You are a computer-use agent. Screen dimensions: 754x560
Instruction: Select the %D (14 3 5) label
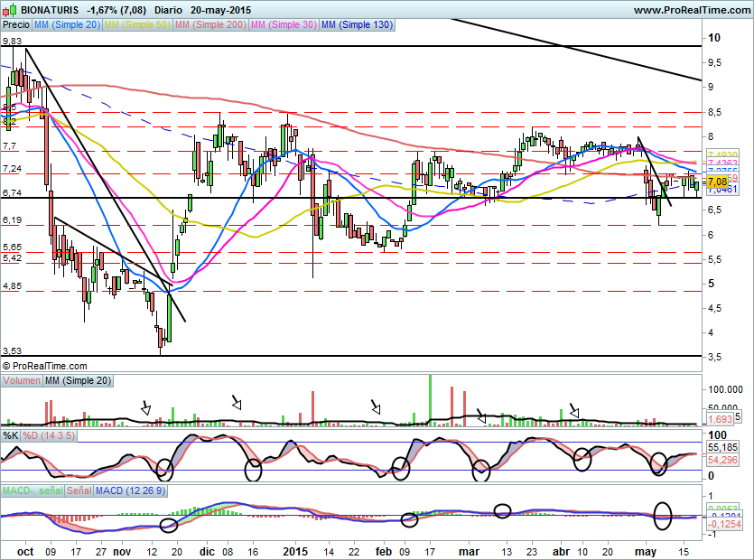click(x=49, y=436)
